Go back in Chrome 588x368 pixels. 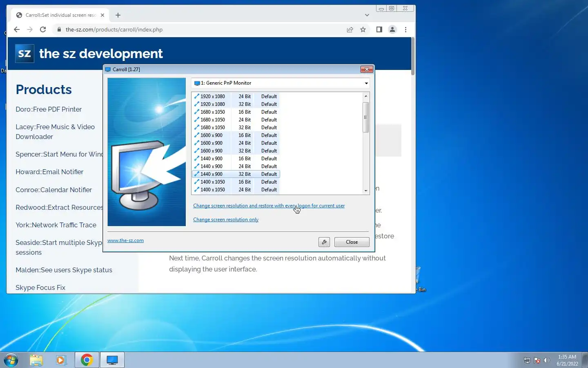tap(17, 29)
